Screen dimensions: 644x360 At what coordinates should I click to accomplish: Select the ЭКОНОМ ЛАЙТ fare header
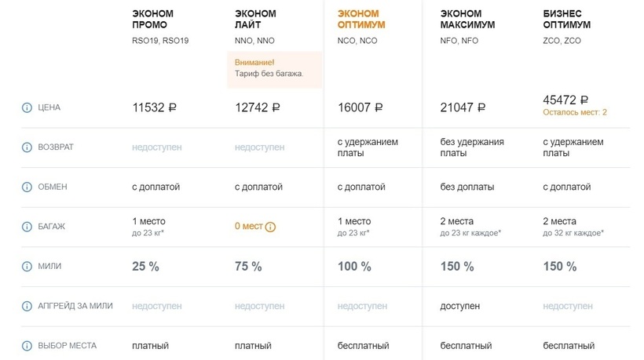pyautogui.click(x=255, y=20)
